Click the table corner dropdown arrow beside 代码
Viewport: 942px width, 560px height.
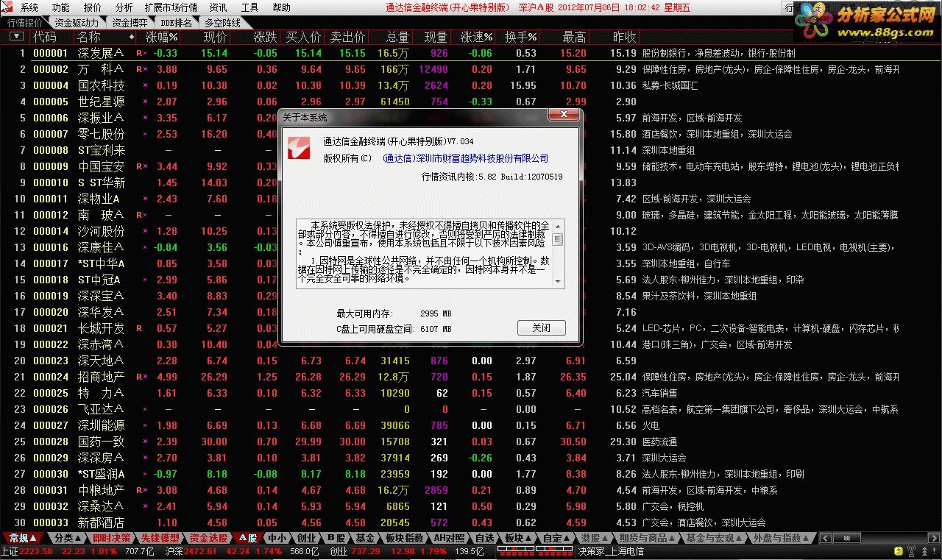click(16, 36)
